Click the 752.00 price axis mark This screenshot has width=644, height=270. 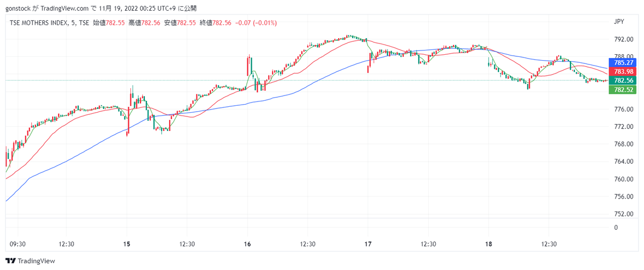pyautogui.click(x=622, y=214)
